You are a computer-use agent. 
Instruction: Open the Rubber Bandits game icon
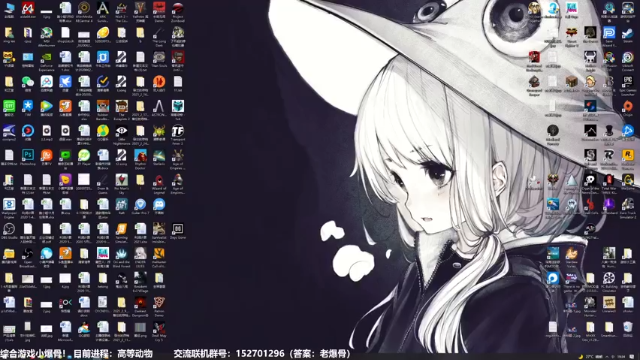[x=103, y=110]
